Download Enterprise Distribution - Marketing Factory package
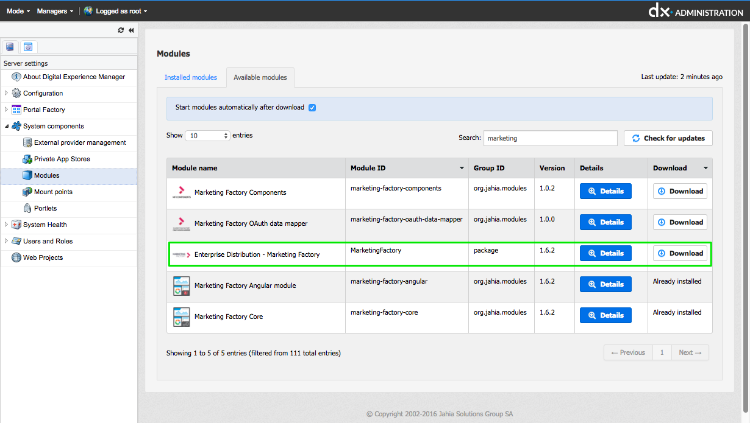Screen dimensions: 750x423 (x=680, y=253)
